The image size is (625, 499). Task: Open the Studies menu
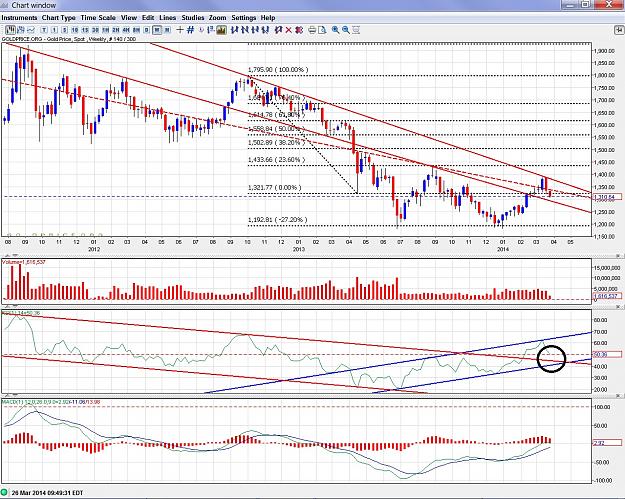pos(193,18)
